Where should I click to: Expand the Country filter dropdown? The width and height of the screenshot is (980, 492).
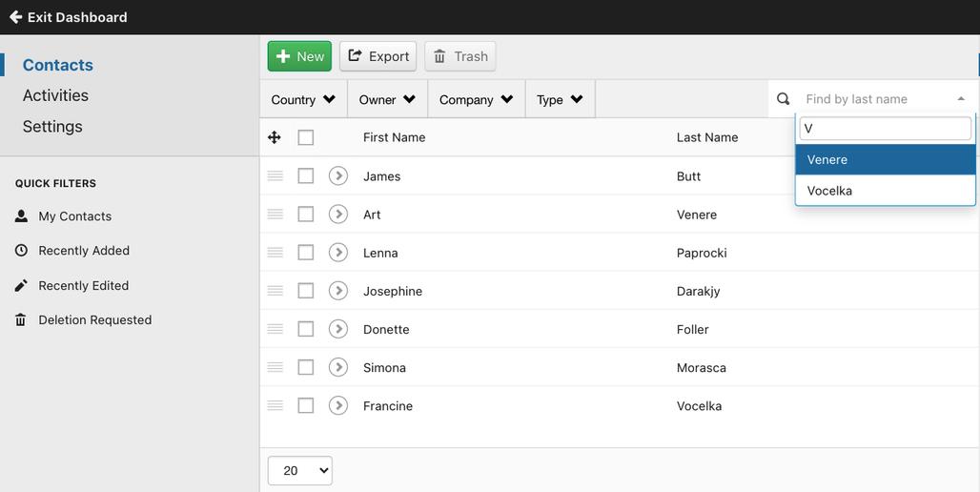[304, 99]
